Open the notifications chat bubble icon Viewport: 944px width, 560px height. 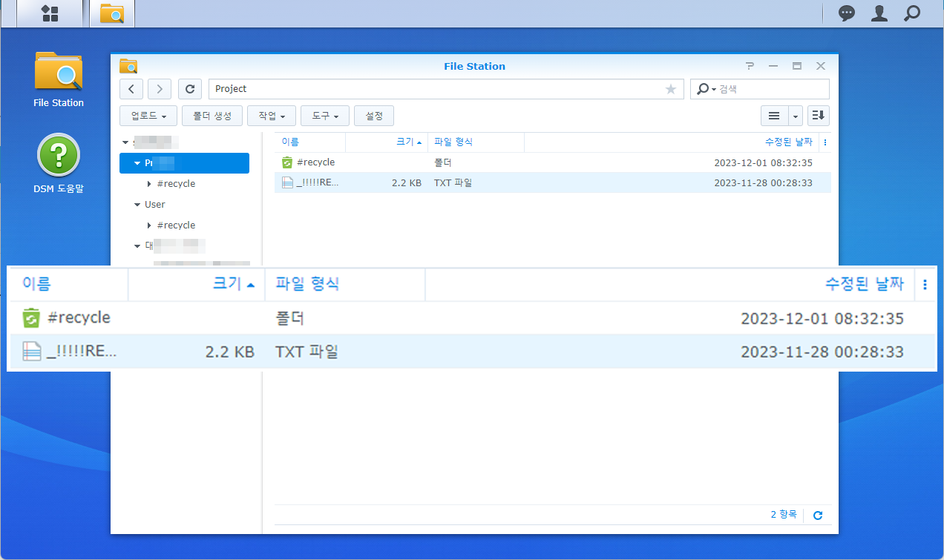coord(847,13)
